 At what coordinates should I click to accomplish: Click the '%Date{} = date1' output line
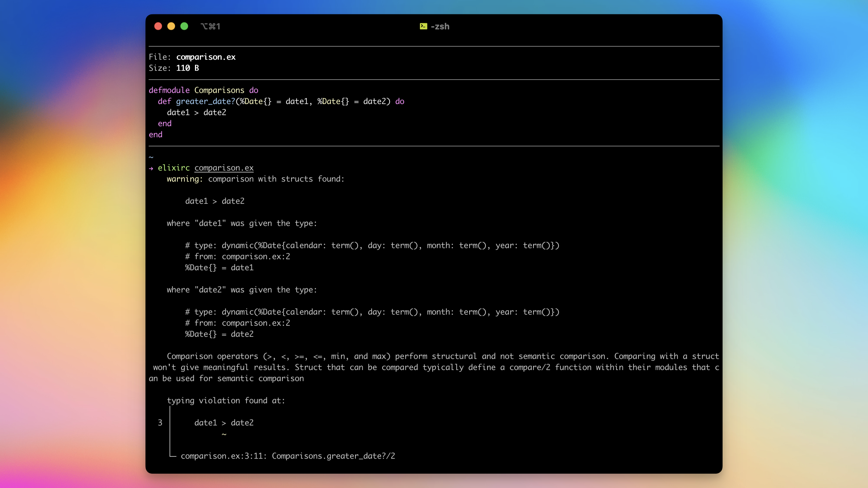[x=219, y=267]
